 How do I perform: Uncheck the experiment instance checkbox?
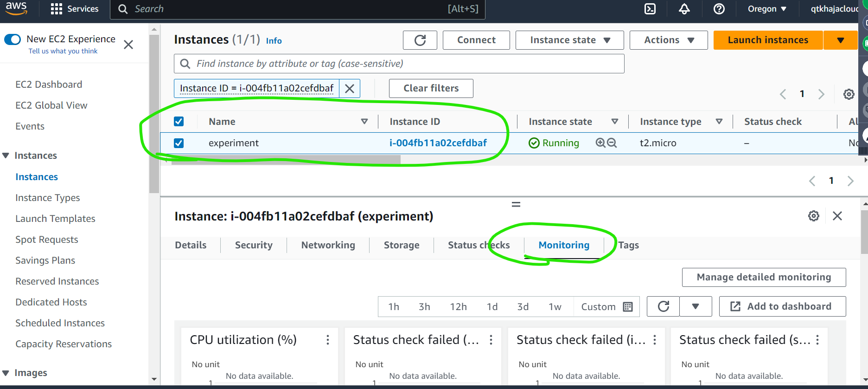pos(179,143)
